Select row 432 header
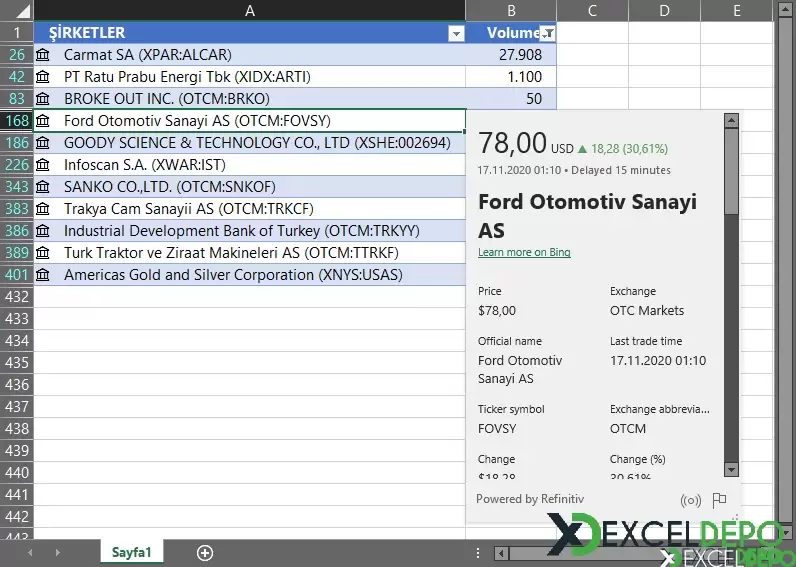796x567 pixels. coord(17,296)
